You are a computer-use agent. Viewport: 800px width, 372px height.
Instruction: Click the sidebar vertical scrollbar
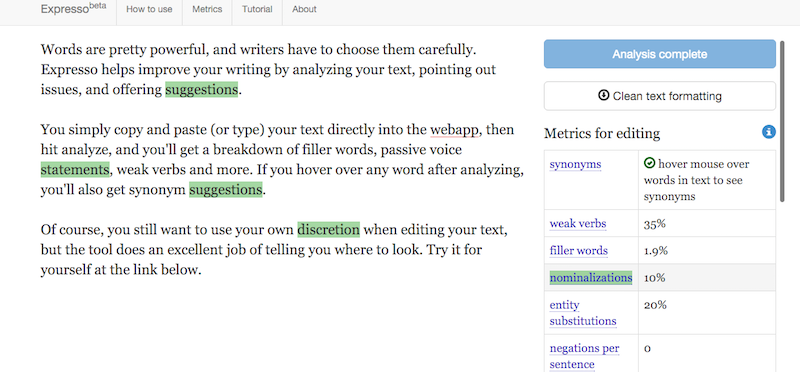[783, 121]
